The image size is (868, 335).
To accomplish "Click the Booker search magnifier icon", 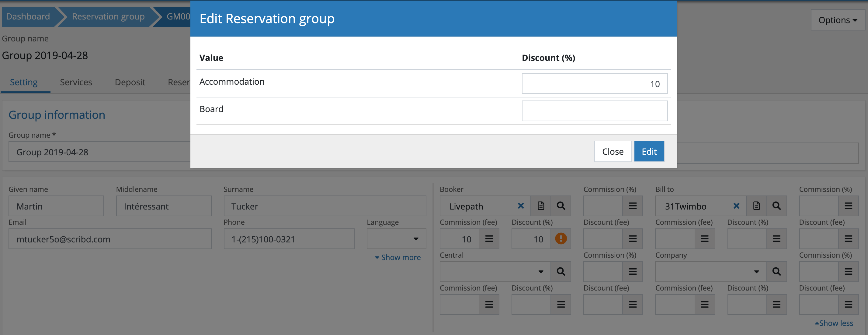I will point(561,206).
